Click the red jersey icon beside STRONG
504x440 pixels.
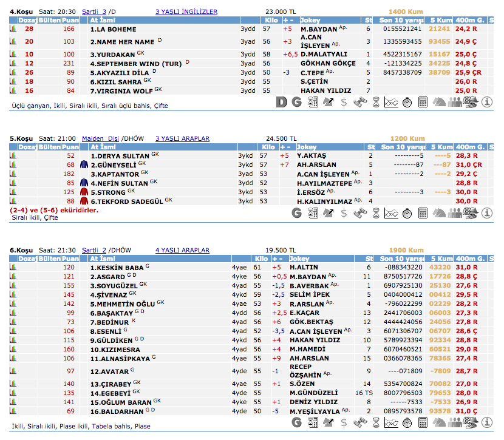point(84,192)
